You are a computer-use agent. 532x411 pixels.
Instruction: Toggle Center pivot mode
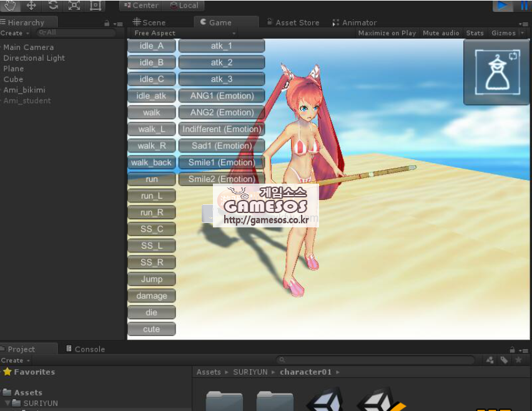140,6
